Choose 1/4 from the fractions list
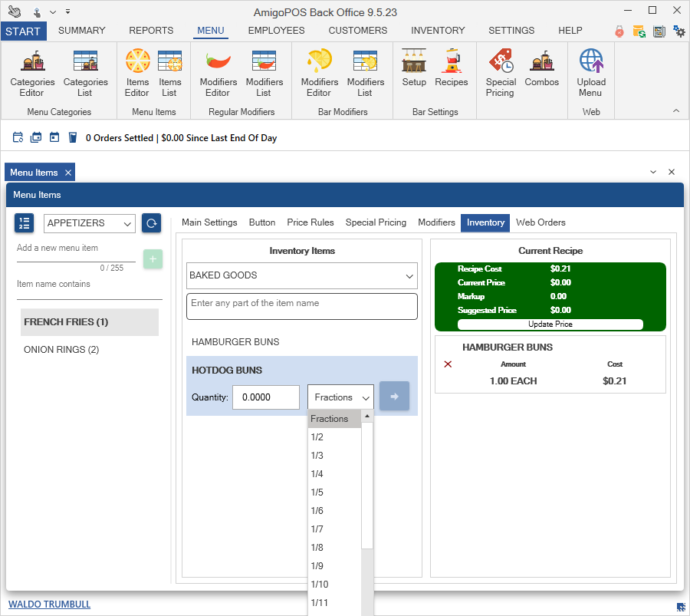The height and width of the screenshot is (616, 690). coord(317,474)
